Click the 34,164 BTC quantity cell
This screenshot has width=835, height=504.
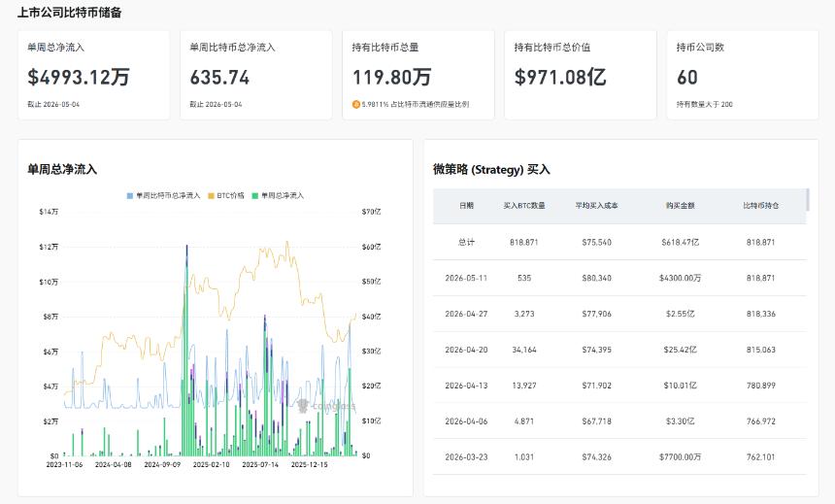coord(524,350)
